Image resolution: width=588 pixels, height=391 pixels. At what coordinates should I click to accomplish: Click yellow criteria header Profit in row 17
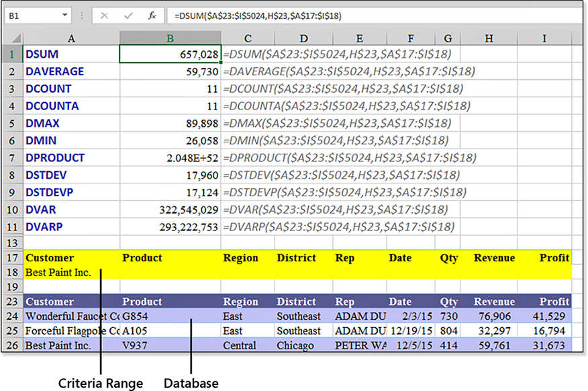coord(544,258)
